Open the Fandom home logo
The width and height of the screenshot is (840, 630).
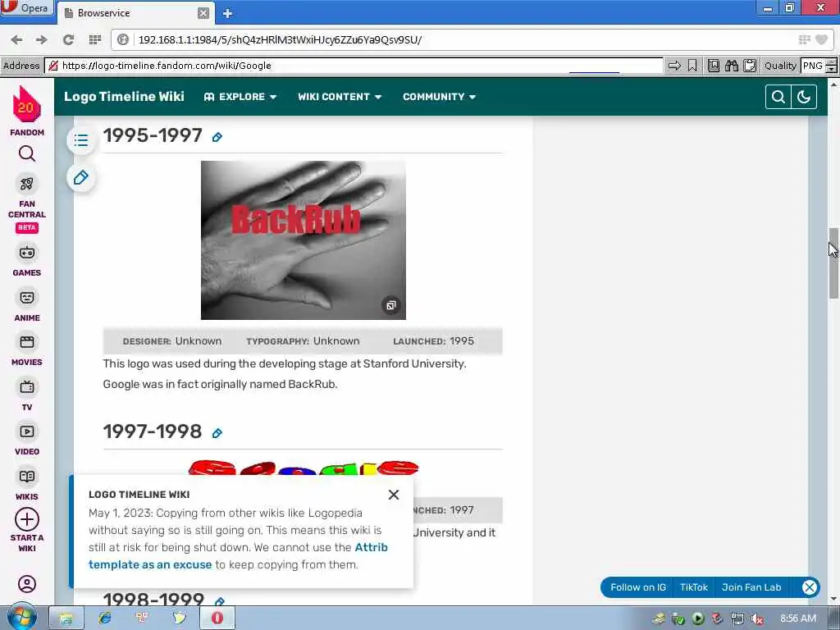coord(27,104)
